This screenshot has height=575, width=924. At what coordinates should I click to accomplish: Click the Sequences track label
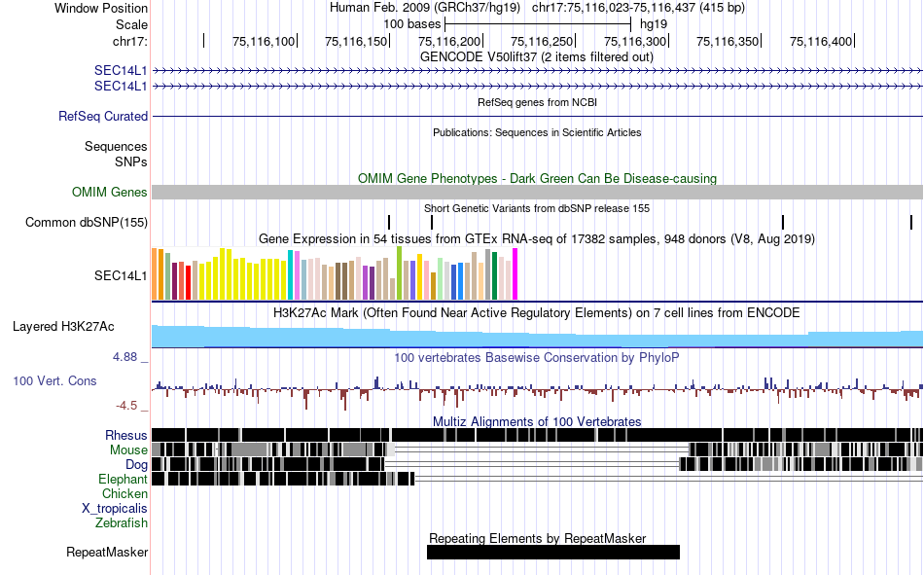click(x=116, y=146)
